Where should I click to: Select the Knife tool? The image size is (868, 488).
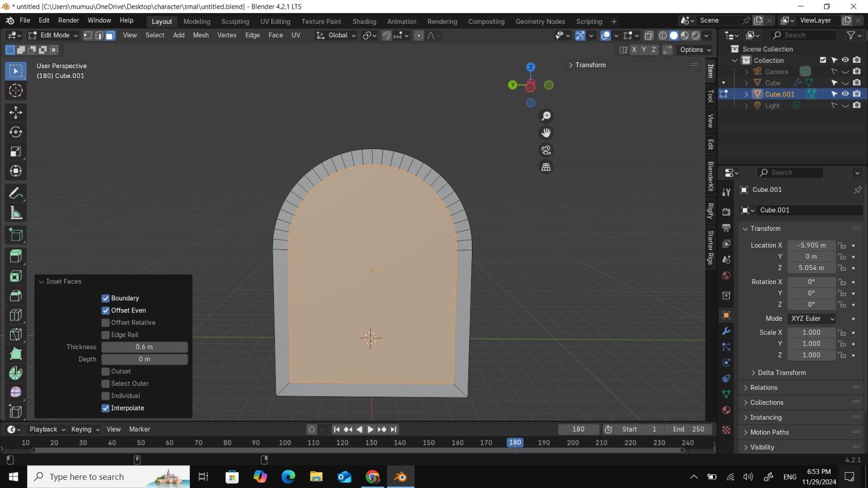[x=16, y=335]
